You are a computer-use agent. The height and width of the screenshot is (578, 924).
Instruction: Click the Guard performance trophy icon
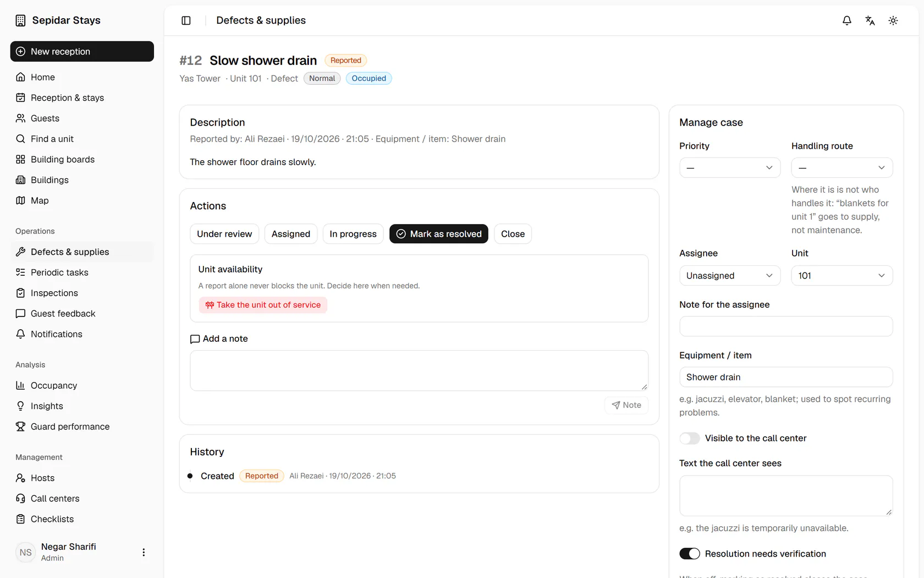tap(20, 427)
